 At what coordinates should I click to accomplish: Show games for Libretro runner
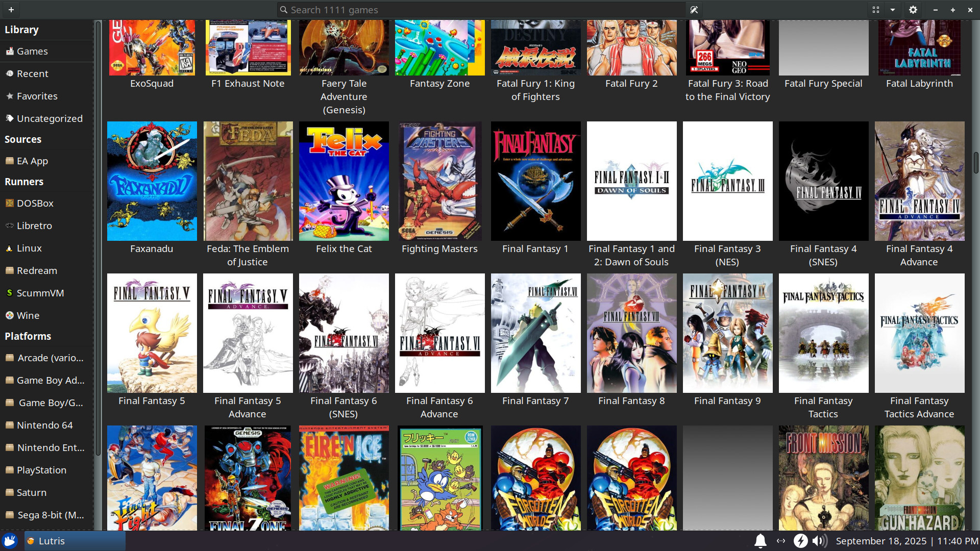coord(34,226)
